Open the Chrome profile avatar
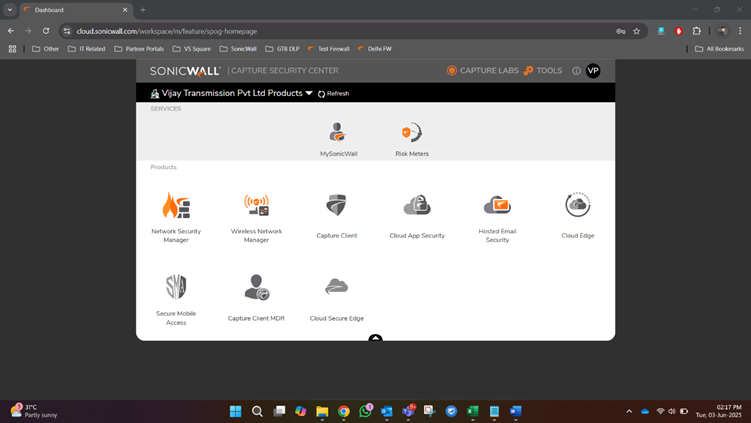 click(x=722, y=31)
